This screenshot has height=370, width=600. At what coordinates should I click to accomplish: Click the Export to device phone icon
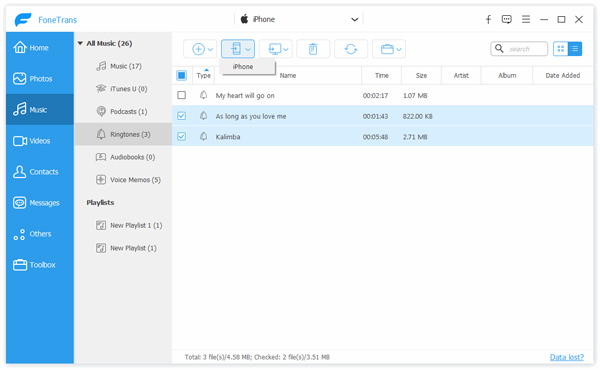click(236, 49)
